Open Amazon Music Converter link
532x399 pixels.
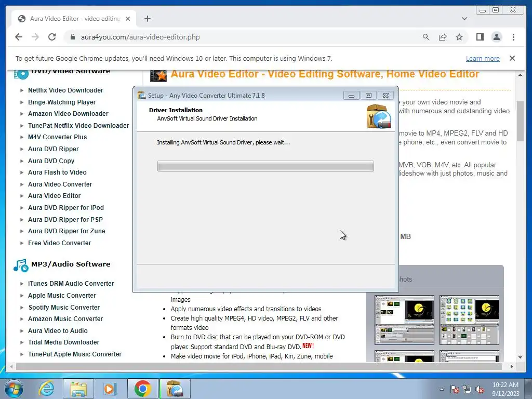(65, 319)
